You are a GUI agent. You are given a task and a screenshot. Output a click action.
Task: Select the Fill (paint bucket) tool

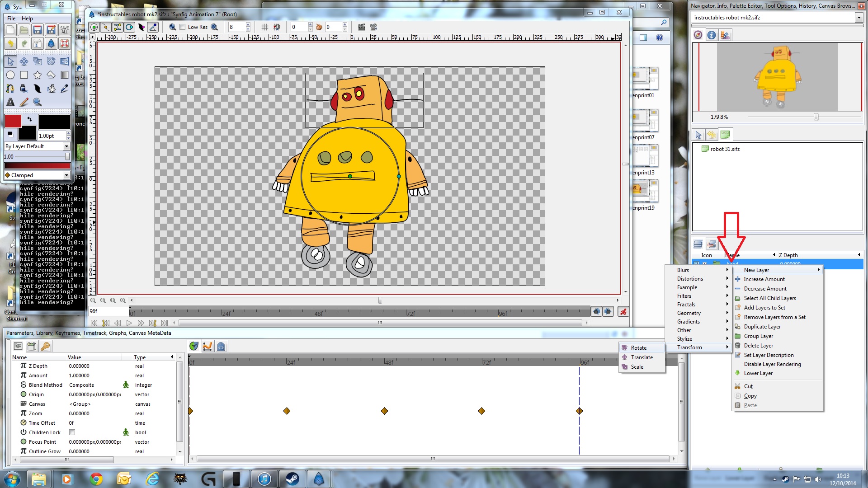[x=51, y=89]
